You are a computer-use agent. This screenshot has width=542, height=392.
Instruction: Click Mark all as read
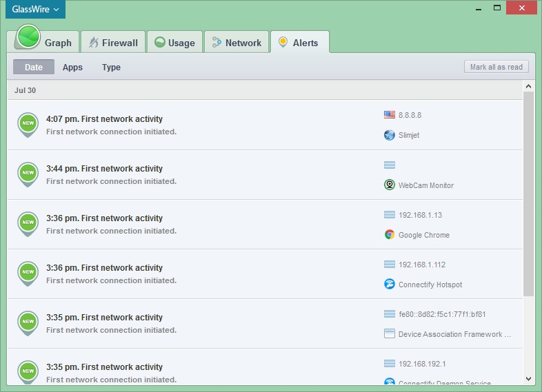coord(496,67)
